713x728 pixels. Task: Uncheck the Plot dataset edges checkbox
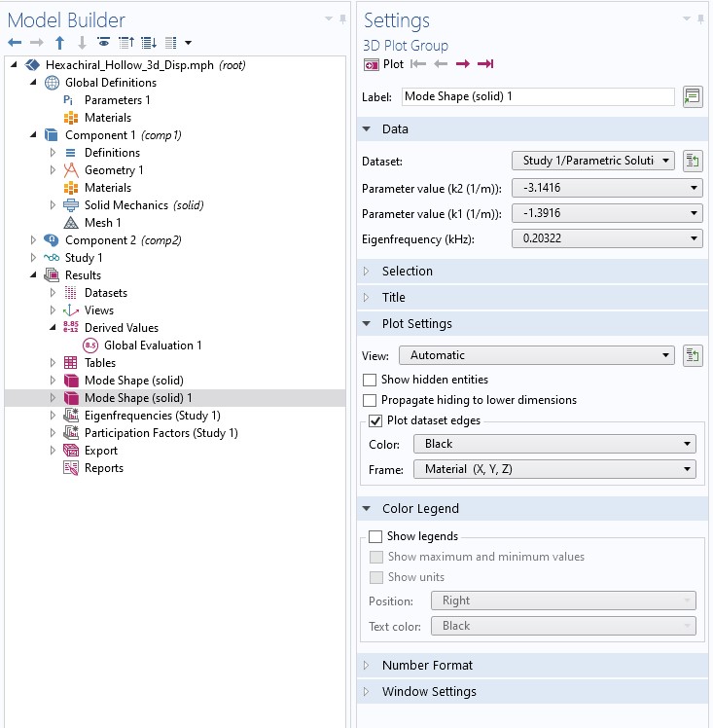376,420
